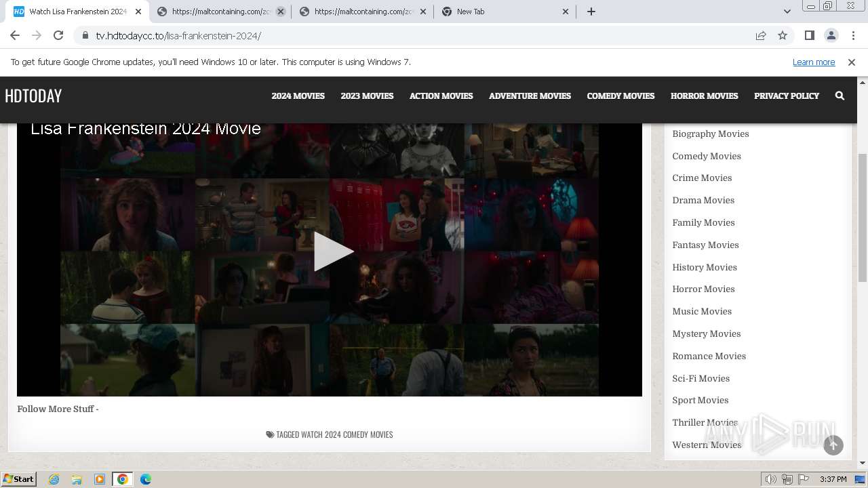868x488 pixels.
Task: Close the second maltcontaining tab
Action: pyautogui.click(x=423, y=12)
